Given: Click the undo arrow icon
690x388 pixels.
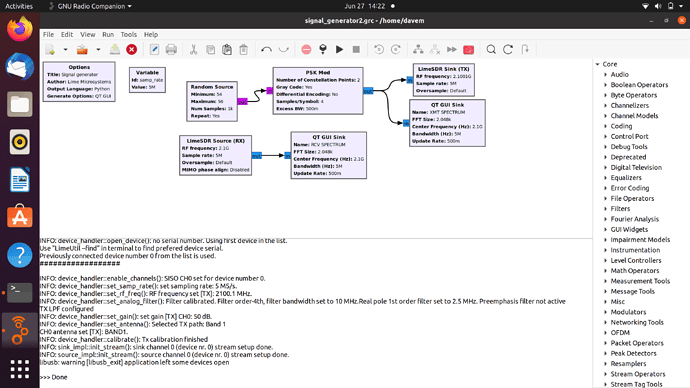Looking at the screenshot, I should click(x=266, y=49).
